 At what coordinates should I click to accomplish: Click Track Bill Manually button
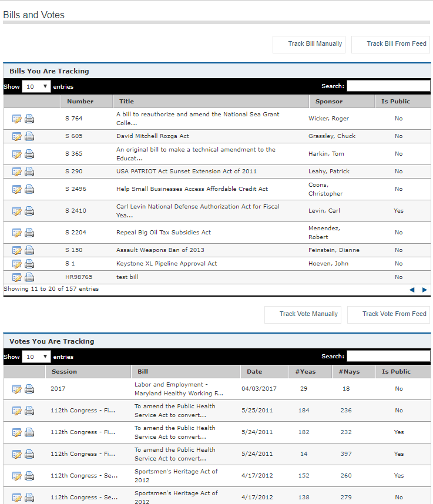309,45
